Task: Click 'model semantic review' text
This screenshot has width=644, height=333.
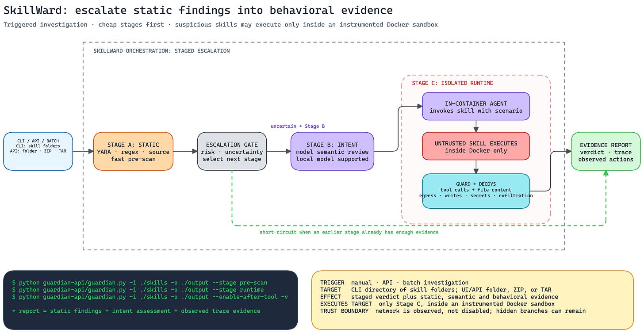Action: pyautogui.click(x=332, y=152)
